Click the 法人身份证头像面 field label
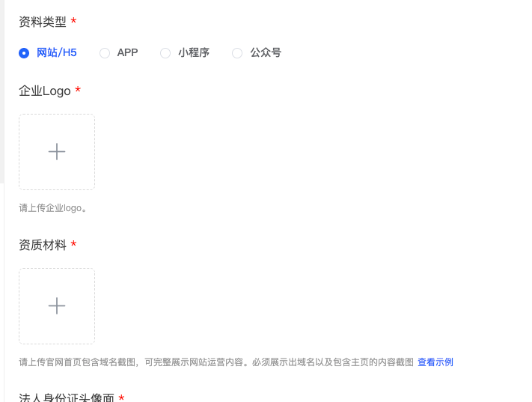 pos(67,398)
